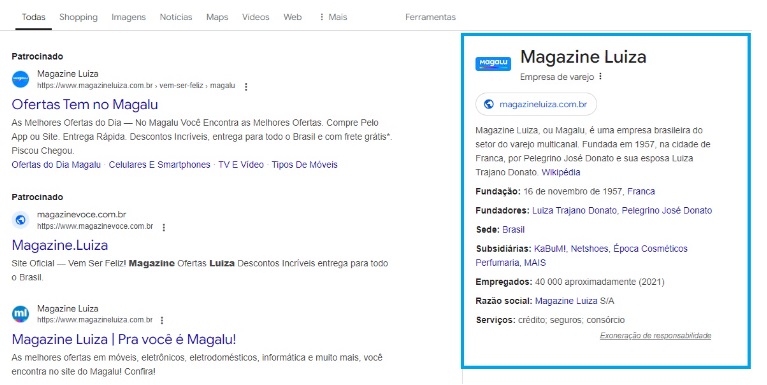Click the Magalu logo in the knowledge panel
This screenshot has height=385, width=767.
[493, 64]
